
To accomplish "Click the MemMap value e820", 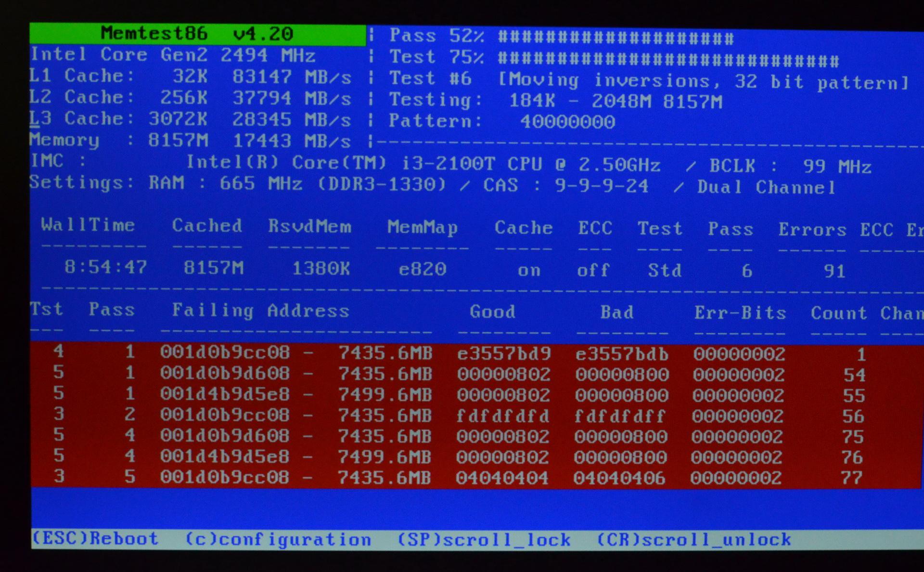I will 423,269.
